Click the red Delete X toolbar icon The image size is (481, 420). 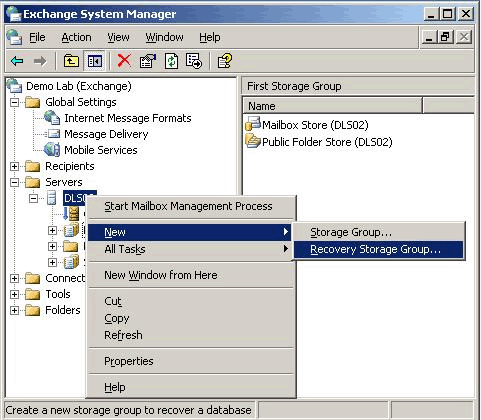[x=124, y=61]
